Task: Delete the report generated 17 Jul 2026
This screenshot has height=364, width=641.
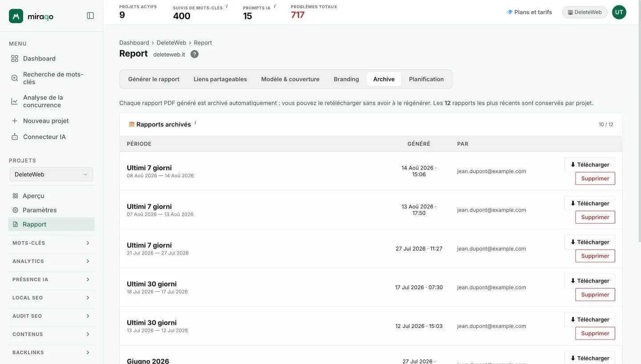Action: (x=595, y=295)
